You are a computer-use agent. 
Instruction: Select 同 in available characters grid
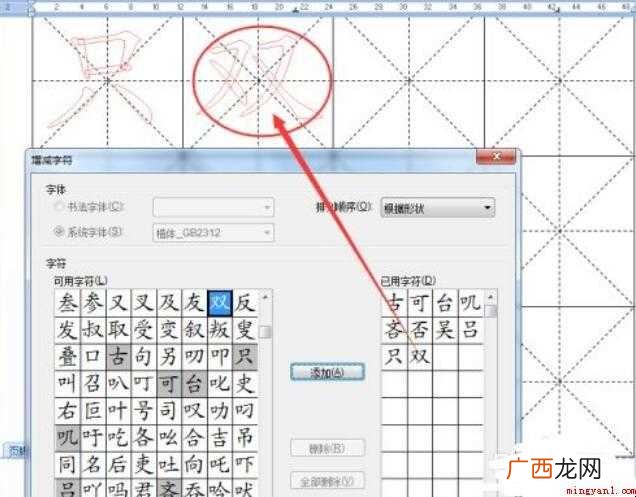tap(67, 465)
